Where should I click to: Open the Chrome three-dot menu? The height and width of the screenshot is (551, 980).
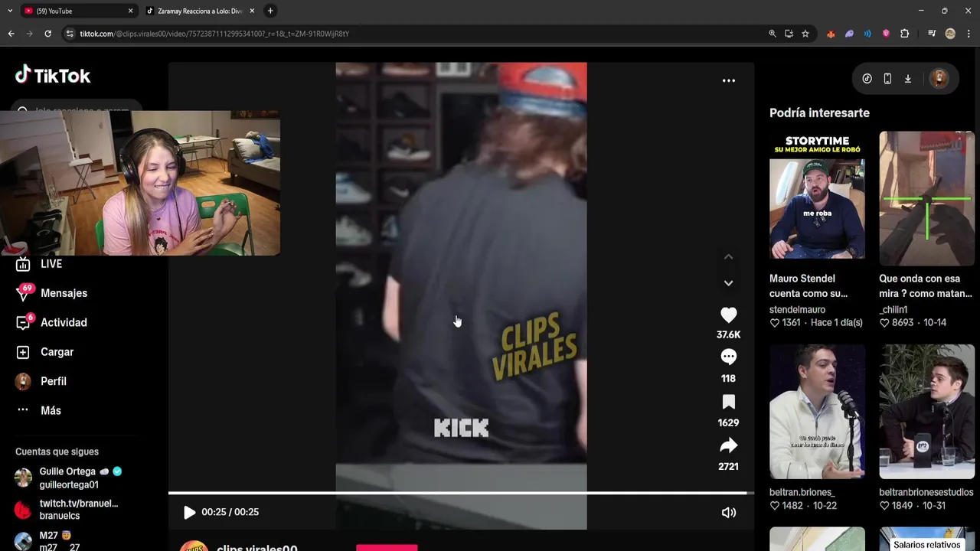click(x=969, y=34)
